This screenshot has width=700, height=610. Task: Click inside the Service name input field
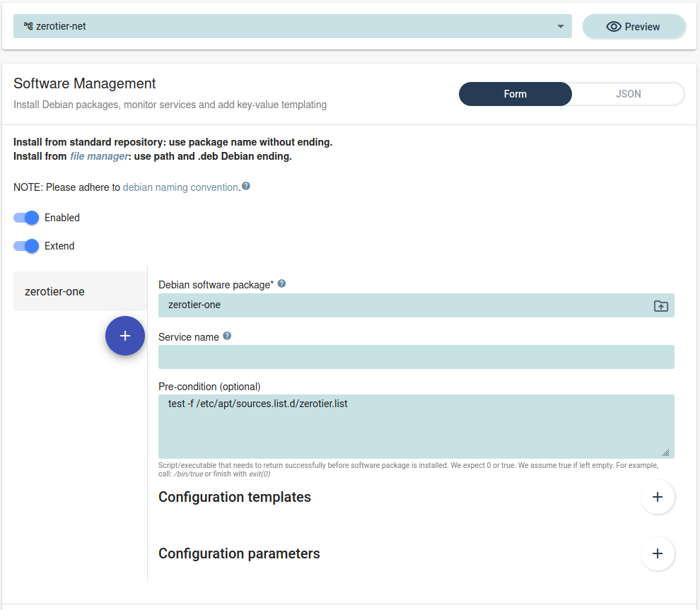[416, 357]
